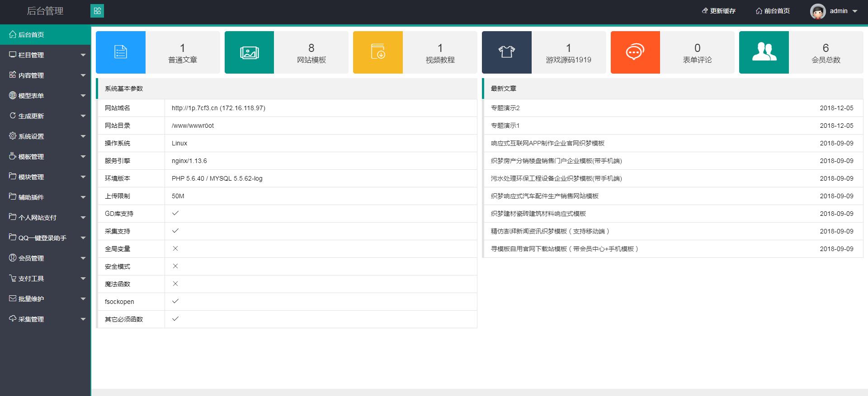The width and height of the screenshot is (868, 396).
Task: Click the orange comment bubble icon tile
Action: [635, 52]
